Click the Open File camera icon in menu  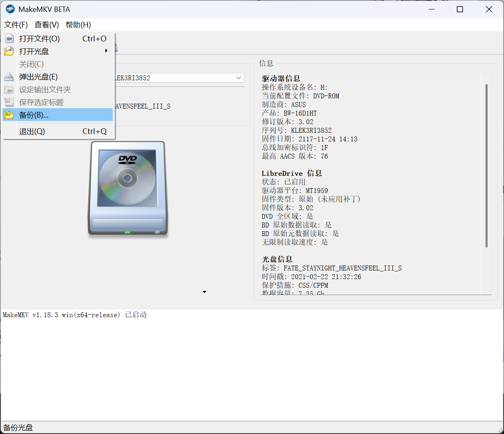coord(9,39)
